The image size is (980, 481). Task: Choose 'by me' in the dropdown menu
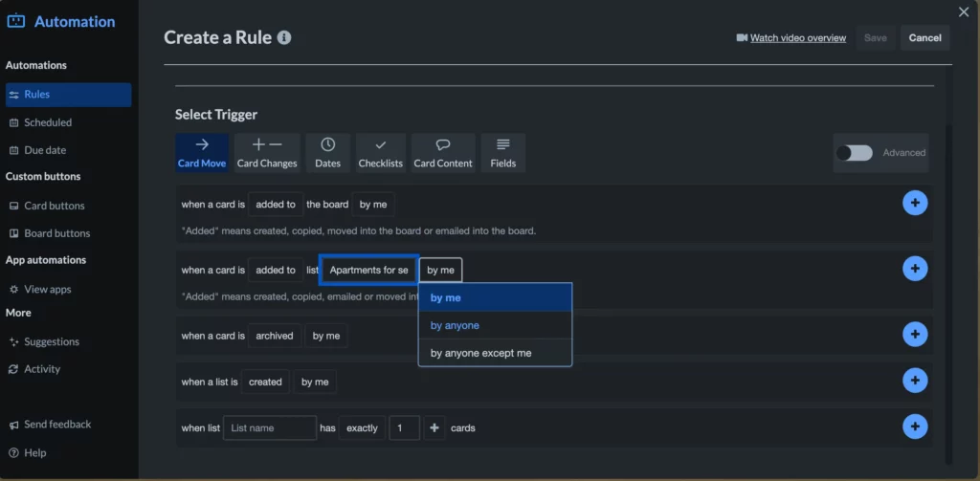point(495,298)
